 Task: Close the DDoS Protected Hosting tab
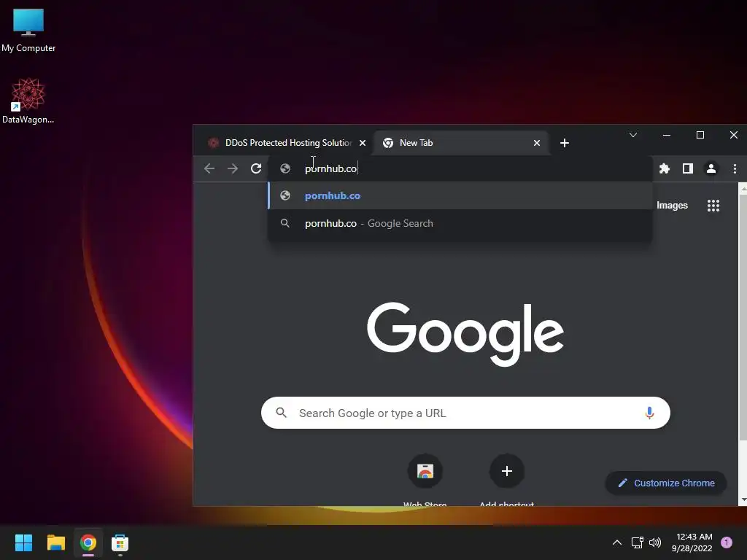363,143
